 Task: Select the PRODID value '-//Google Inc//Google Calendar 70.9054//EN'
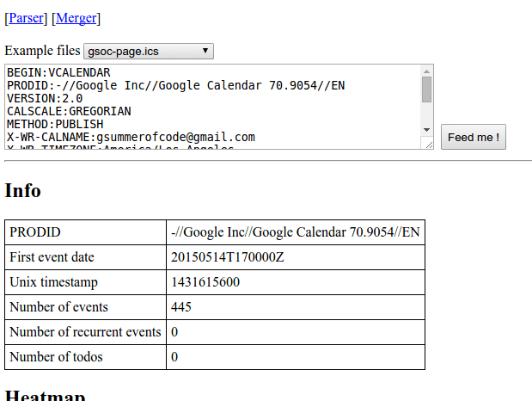[x=296, y=232]
